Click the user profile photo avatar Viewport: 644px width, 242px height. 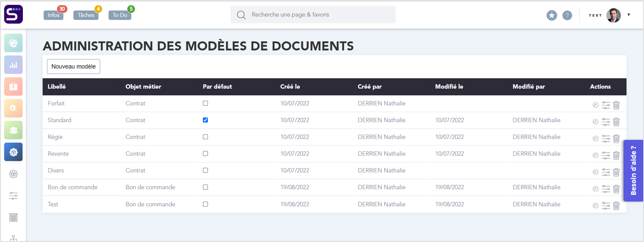coord(613,15)
